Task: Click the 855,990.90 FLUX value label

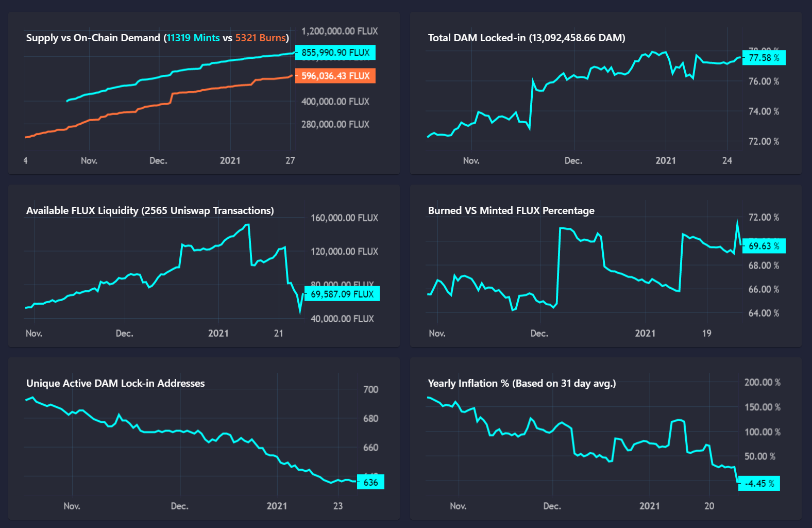Action: pyautogui.click(x=335, y=53)
